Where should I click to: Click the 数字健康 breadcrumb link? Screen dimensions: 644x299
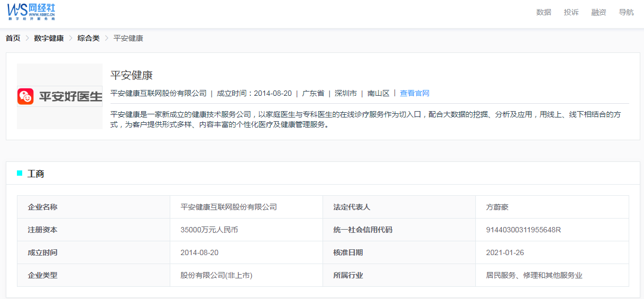[49, 38]
